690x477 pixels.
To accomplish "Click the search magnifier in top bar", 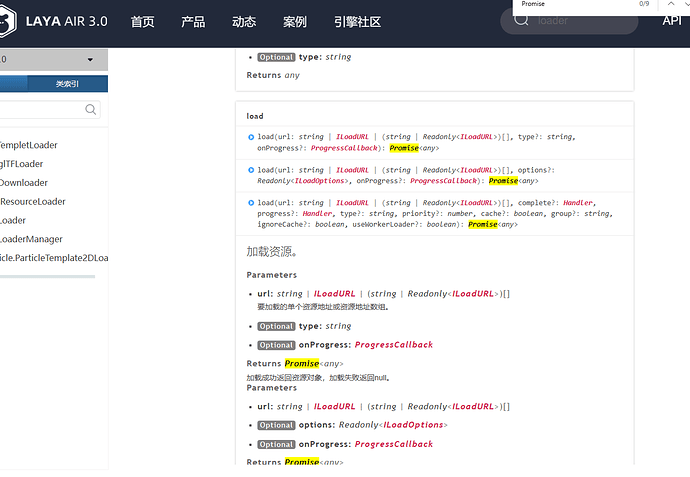I will click(521, 19).
